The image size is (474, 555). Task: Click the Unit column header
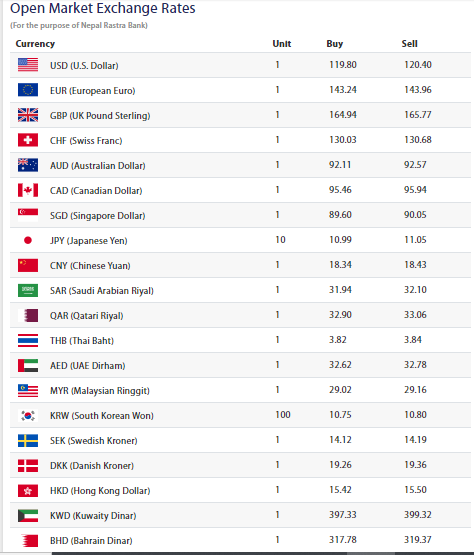coord(281,44)
